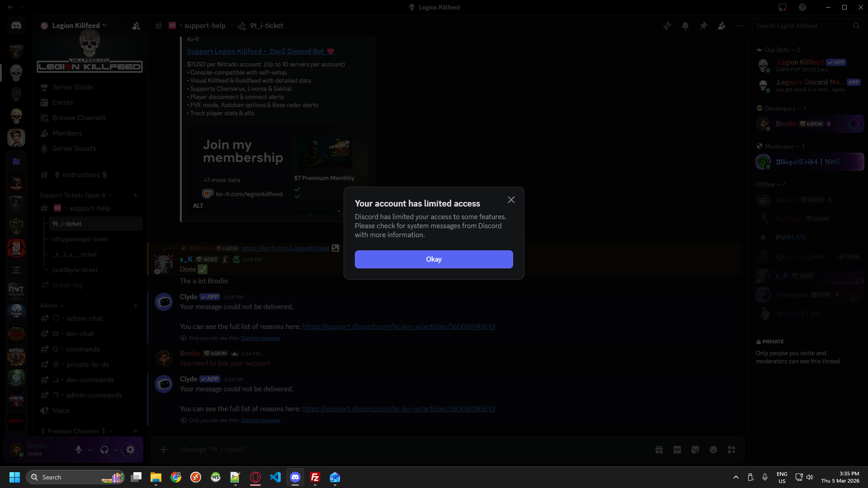Open FileZilla from the taskbar
Image resolution: width=868 pixels, height=488 pixels.
click(x=315, y=477)
